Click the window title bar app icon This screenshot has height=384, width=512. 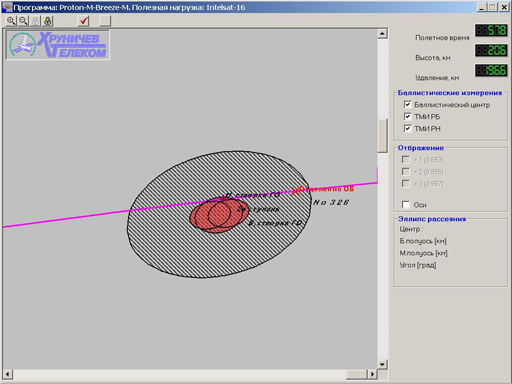(x=7, y=7)
